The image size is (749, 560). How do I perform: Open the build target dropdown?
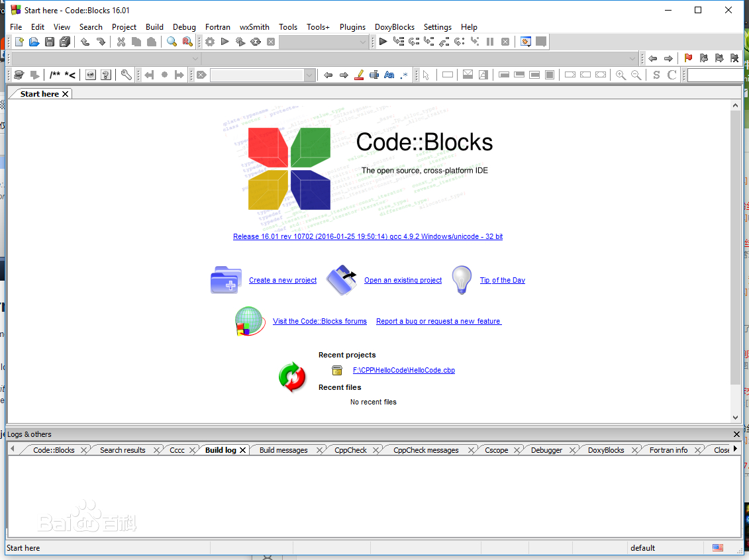(x=324, y=42)
